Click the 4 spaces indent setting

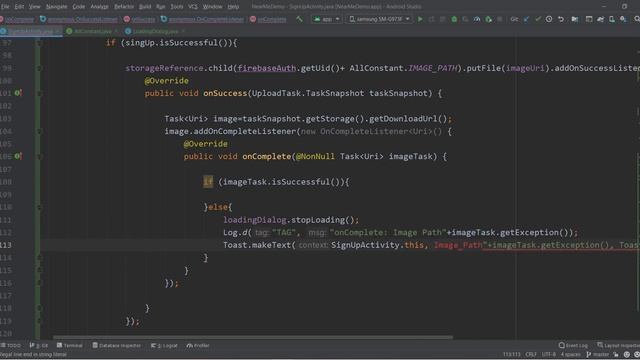[x=570, y=354]
